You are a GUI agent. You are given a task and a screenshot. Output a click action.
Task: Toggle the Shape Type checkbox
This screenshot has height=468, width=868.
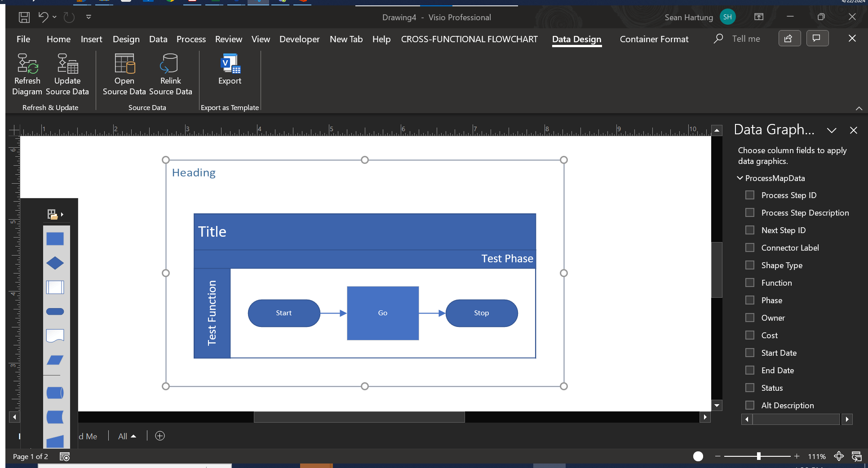[x=750, y=265]
